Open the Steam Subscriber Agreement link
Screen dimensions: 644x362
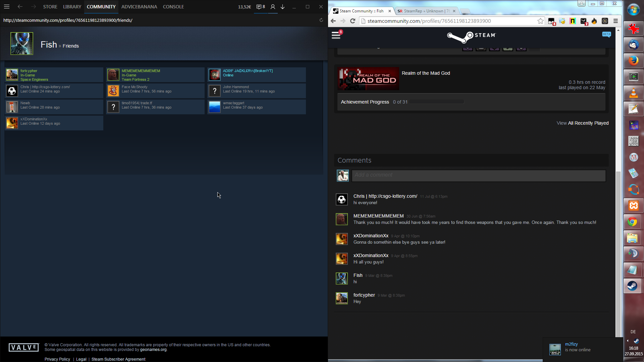coord(118,359)
